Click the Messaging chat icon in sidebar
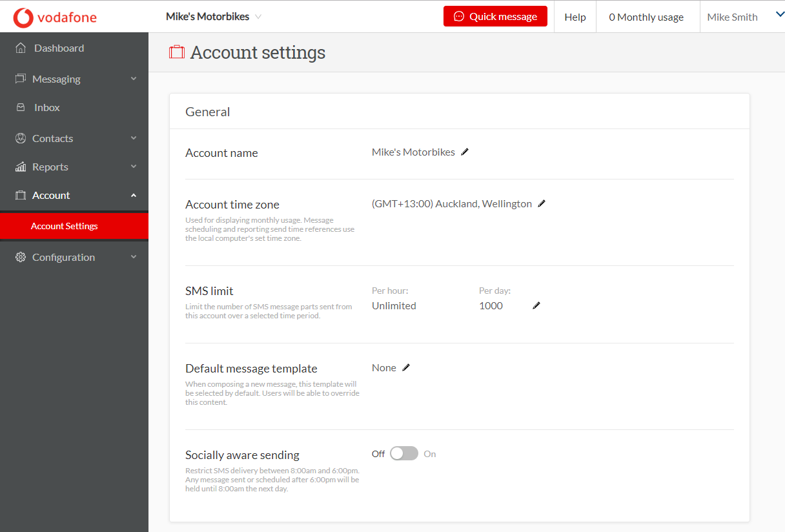 (21, 79)
